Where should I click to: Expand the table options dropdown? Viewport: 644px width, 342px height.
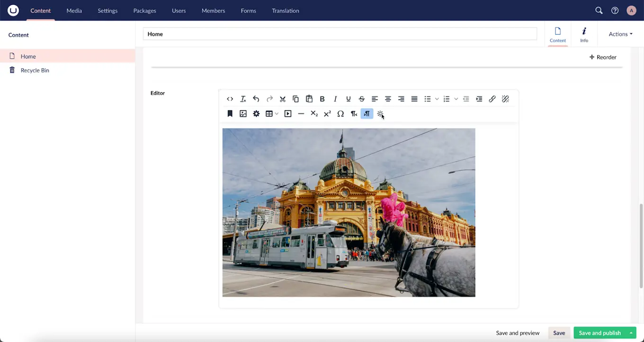(x=277, y=114)
